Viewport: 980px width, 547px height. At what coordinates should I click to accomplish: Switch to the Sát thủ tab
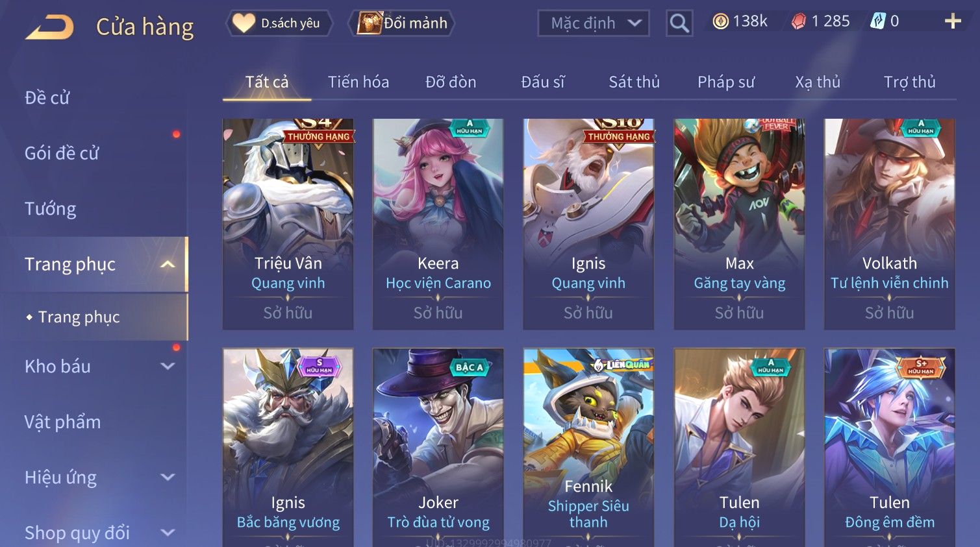point(634,82)
